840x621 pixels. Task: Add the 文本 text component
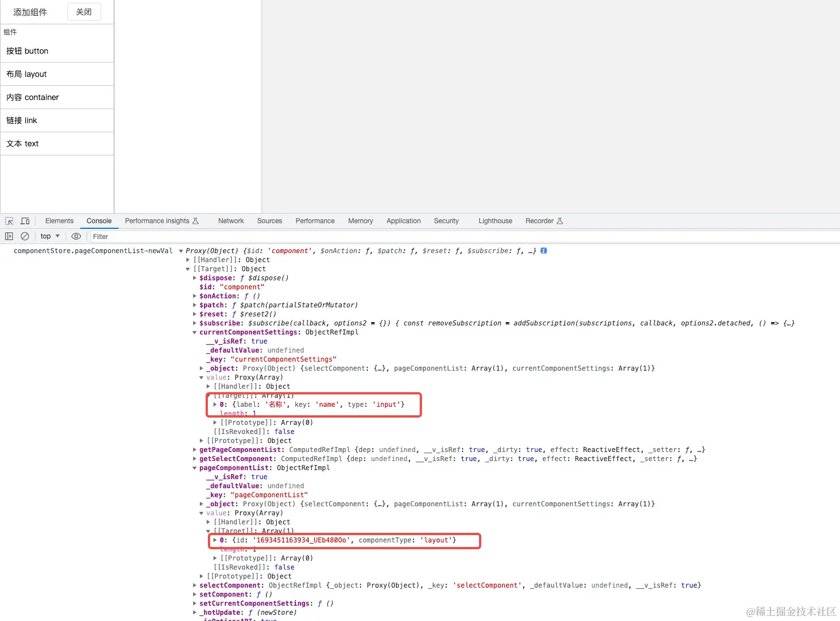tap(57, 144)
